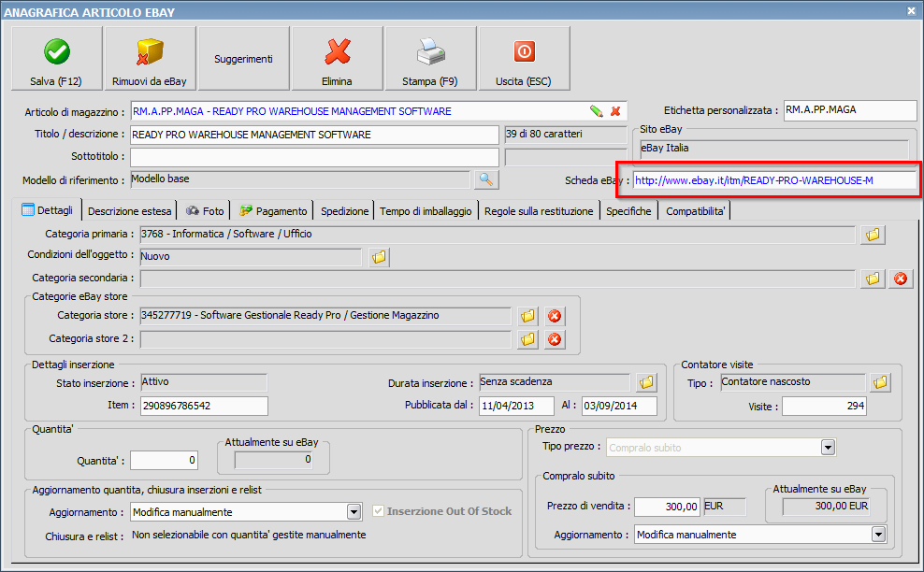Screen dimensions: 924x572
Task: Switch to the Dettagli tab
Action: pos(47,210)
